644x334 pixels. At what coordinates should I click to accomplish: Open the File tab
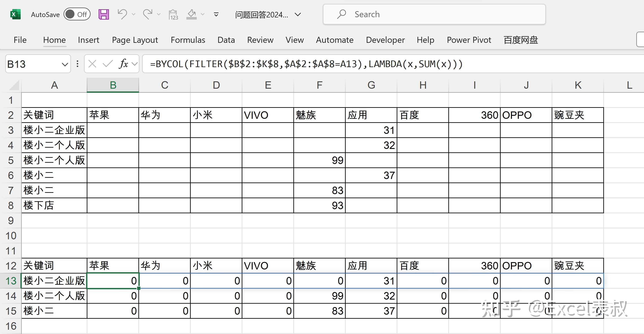(x=20, y=40)
